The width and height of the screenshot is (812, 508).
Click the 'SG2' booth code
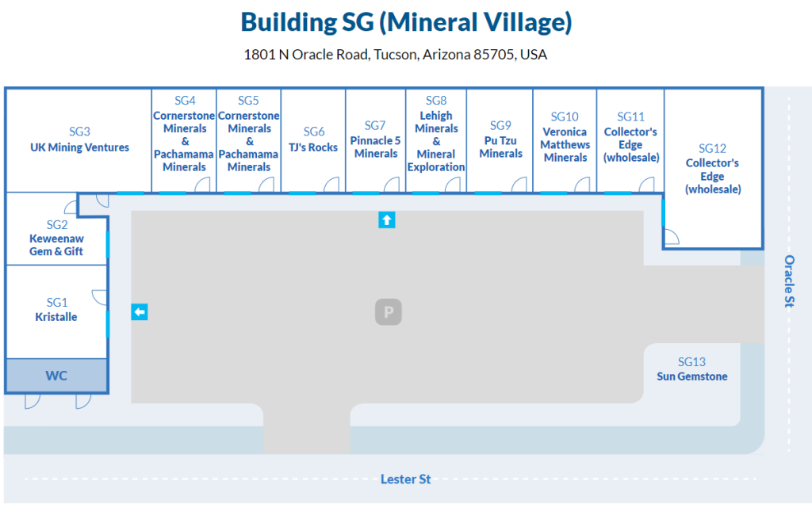click(x=57, y=224)
